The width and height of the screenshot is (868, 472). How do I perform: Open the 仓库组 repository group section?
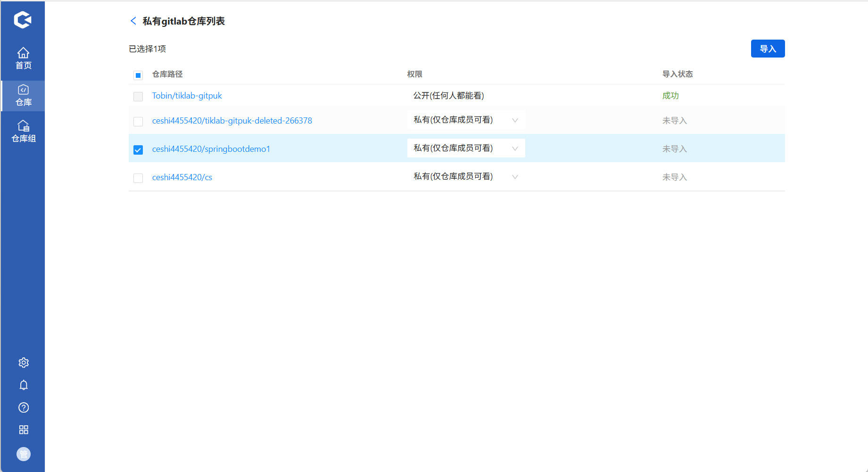[x=23, y=132]
